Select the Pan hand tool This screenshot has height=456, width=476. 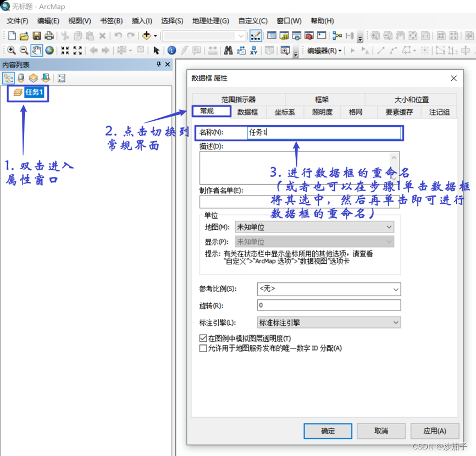pos(37,51)
